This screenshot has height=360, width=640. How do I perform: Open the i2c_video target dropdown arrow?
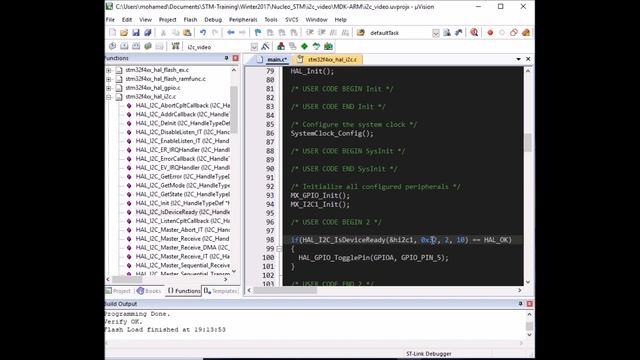(254, 47)
